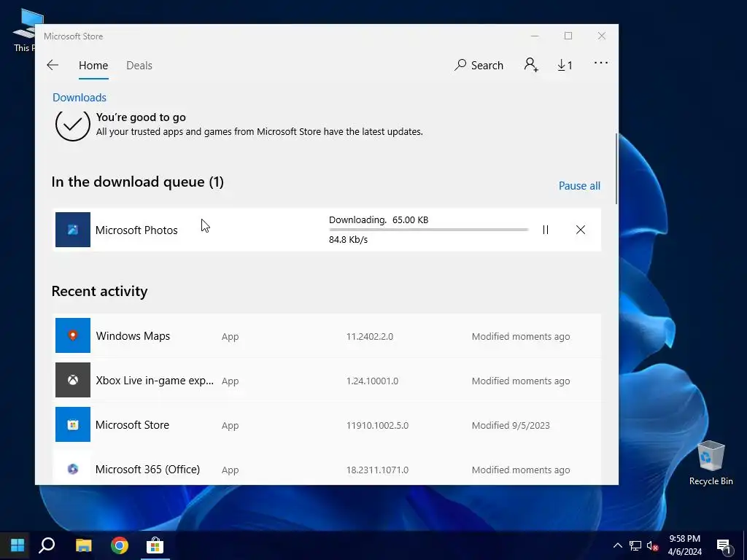Image resolution: width=747 pixels, height=560 pixels.
Task: Open File Explorer from taskbar
Action: [x=84, y=545]
